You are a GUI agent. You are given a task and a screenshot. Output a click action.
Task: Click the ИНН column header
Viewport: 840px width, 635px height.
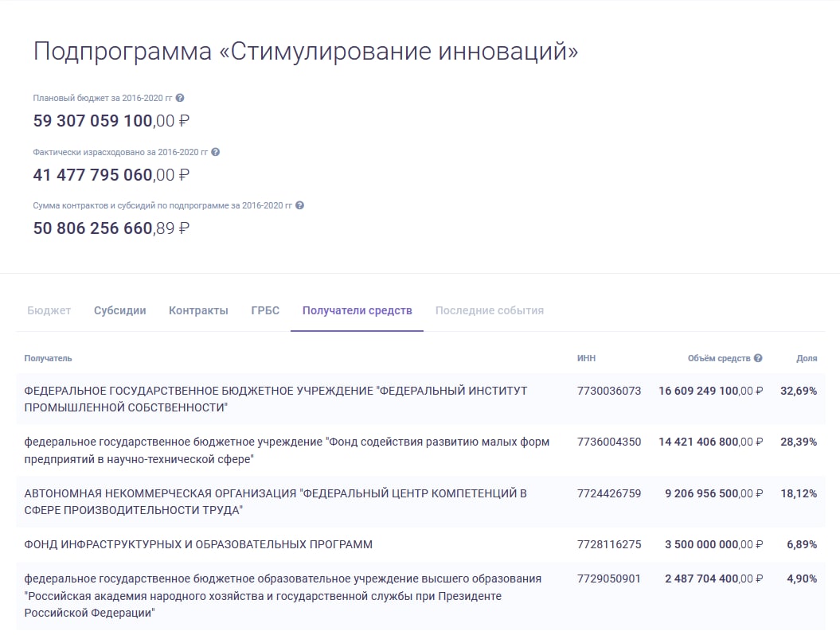click(x=586, y=358)
